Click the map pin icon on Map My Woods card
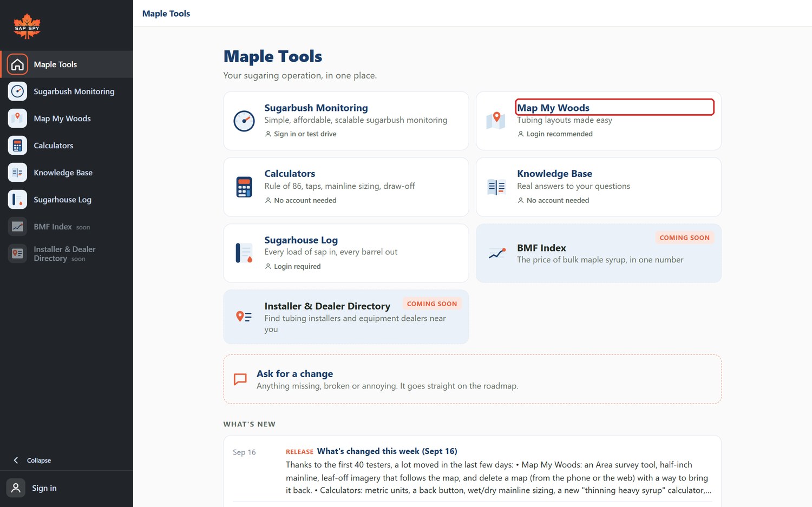This screenshot has height=507, width=812. click(496, 120)
